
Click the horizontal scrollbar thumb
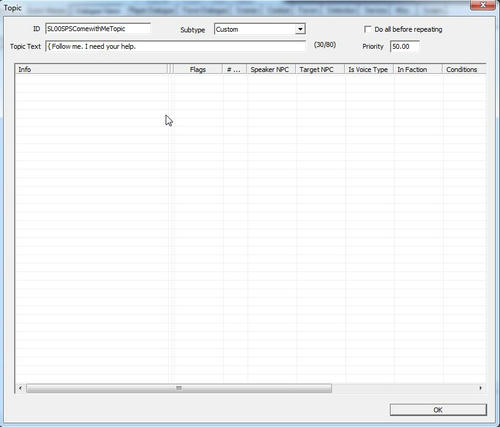(179, 388)
